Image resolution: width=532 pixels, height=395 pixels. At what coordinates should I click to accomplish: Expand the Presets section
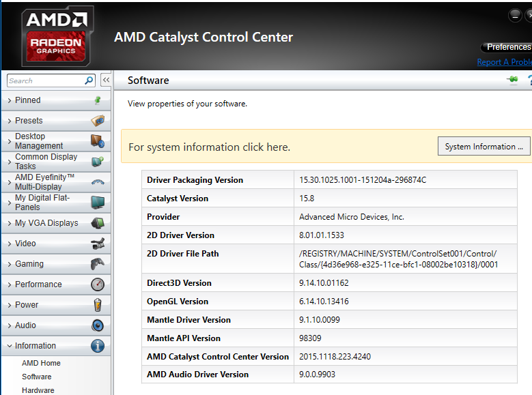pos(10,121)
